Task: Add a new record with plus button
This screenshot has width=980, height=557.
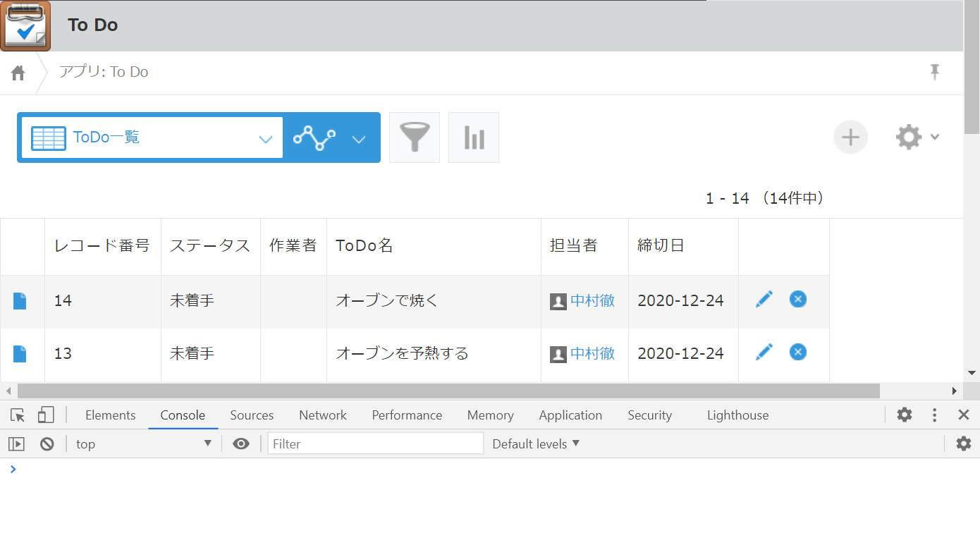Action: click(x=851, y=137)
